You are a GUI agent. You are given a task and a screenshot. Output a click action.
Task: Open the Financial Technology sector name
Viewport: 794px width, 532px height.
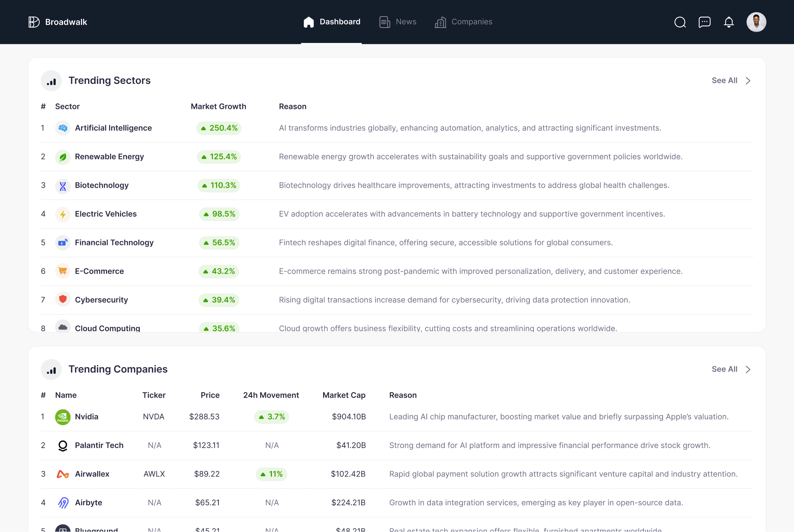pos(114,242)
